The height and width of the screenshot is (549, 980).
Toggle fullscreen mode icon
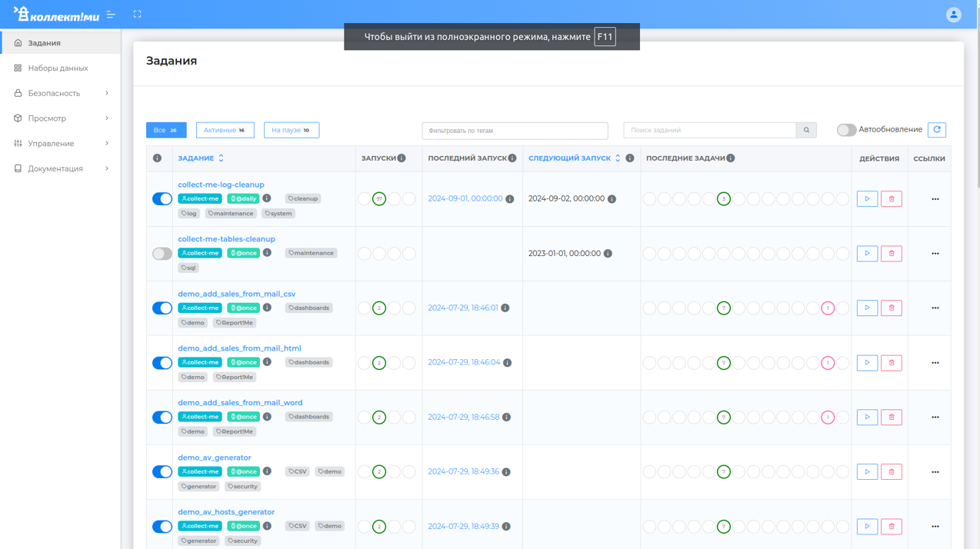tap(137, 15)
